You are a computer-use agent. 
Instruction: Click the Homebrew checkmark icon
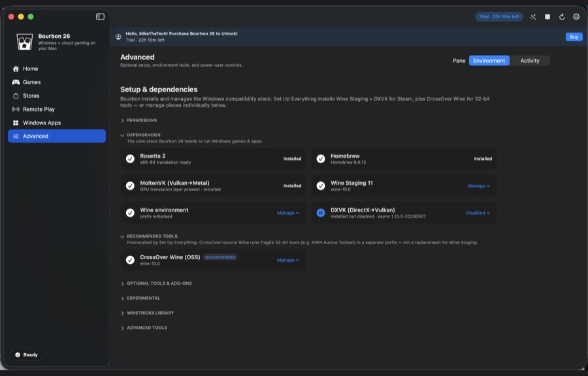point(321,159)
